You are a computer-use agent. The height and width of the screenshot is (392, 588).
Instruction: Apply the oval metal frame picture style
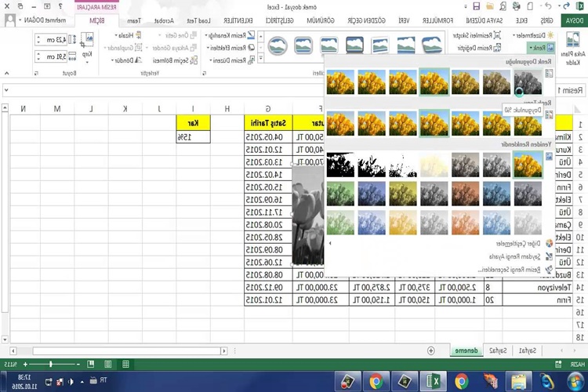tap(278, 45)
